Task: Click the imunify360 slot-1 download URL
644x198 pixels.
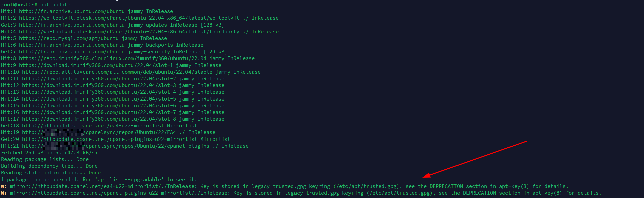Action: (96, 65)
